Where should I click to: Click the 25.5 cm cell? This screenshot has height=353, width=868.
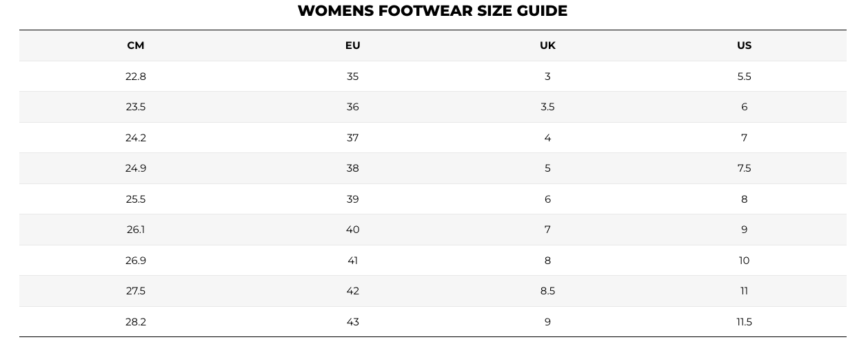136,199
